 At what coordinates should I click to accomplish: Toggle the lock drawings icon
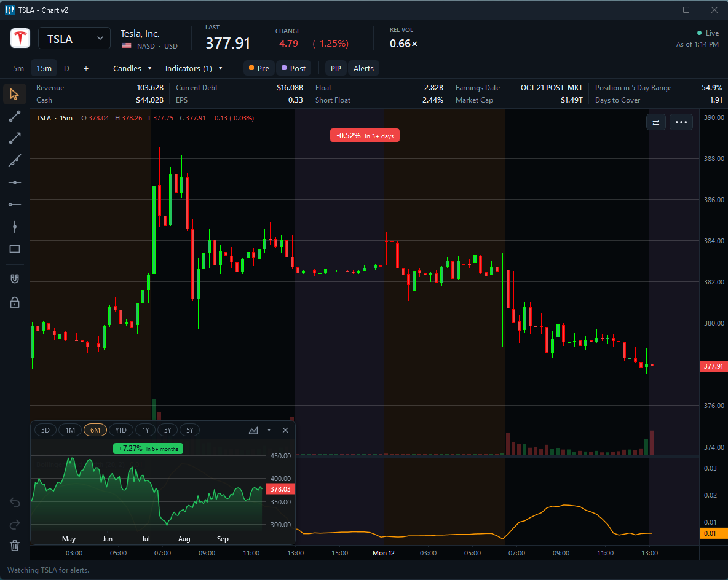[x=14, y=302]
